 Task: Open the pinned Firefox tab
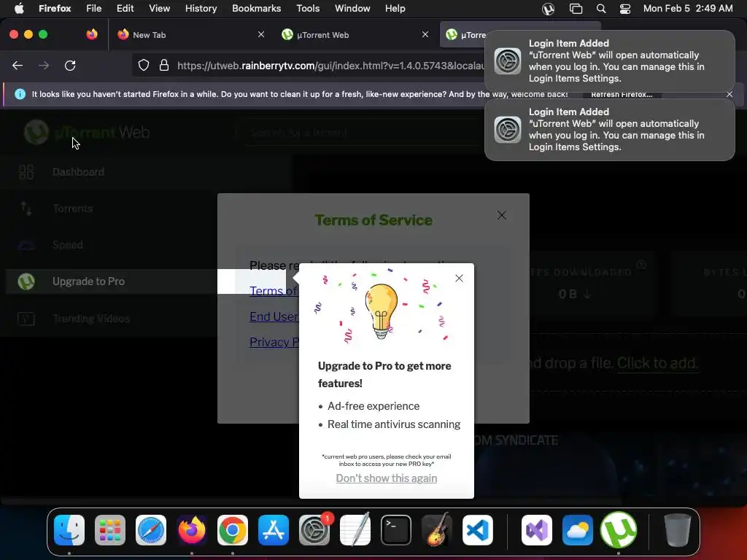point(91,34)
